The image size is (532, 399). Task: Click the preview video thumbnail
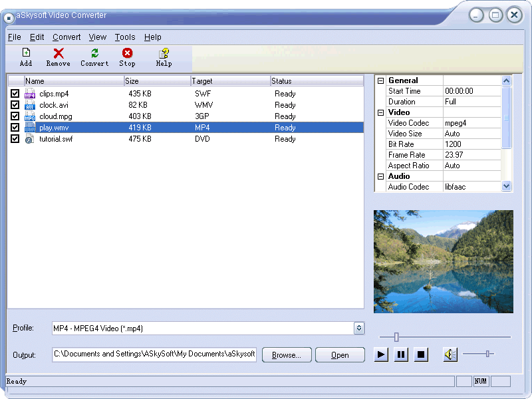click(444, 261)
